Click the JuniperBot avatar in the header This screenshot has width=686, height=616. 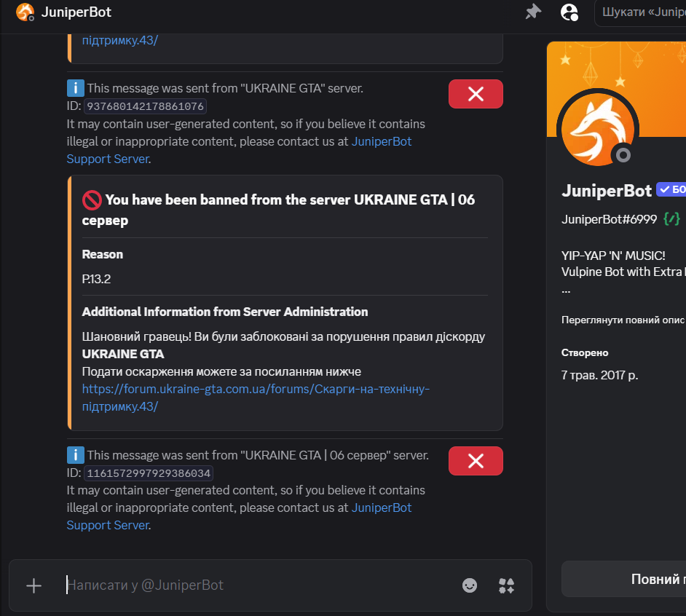tap(25, 12)
